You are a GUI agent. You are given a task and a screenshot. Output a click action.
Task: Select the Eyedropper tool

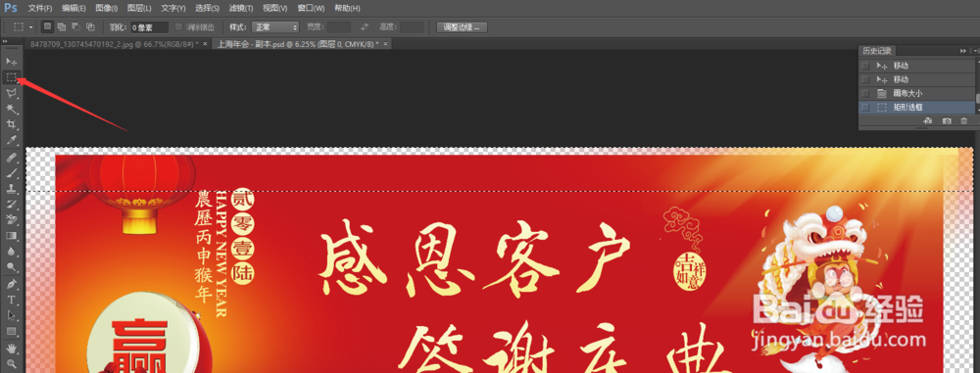11,141
